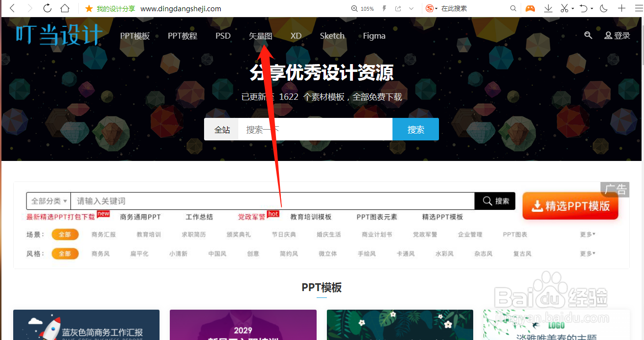Select 节日庆典 scene filter
Screen dimensions: 644x340
coord(284,234)
